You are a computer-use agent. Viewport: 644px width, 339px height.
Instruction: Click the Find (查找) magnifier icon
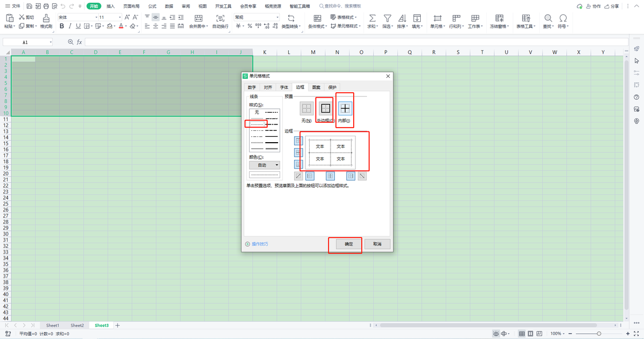point(547,18)
